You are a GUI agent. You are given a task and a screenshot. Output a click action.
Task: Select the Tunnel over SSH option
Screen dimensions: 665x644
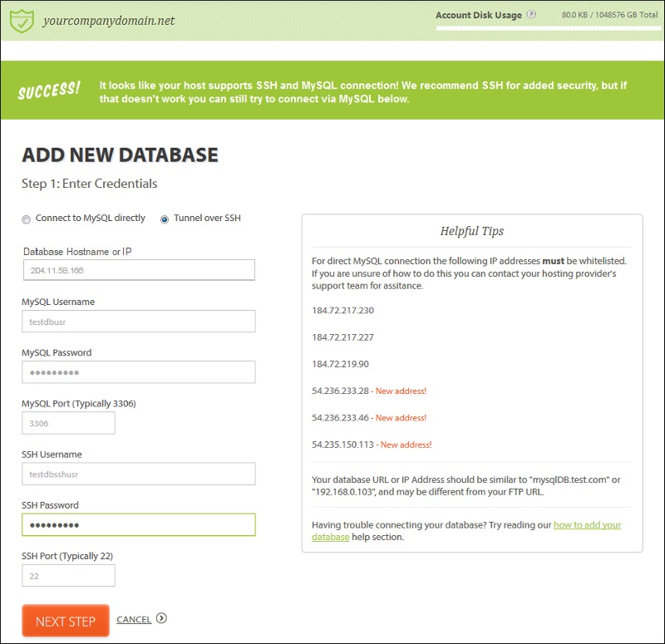pyautogui.click(x=165, y=219)
